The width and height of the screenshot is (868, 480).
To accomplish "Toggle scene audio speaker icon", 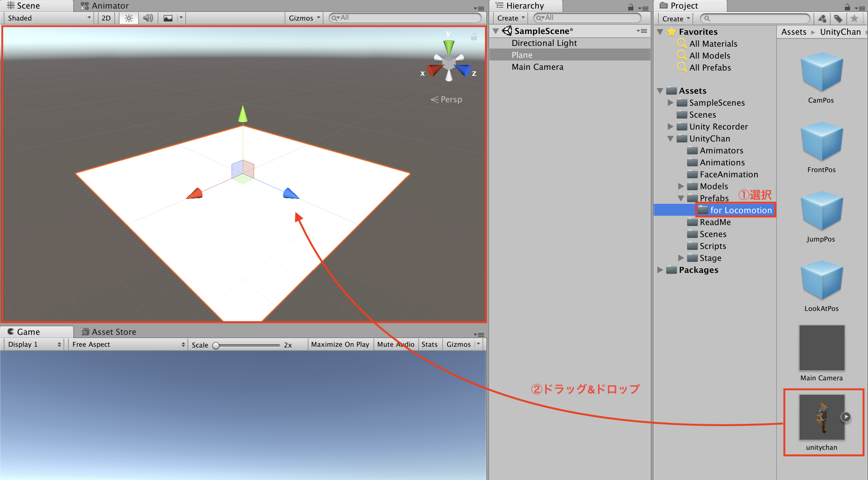I will (x=148, y=18).
